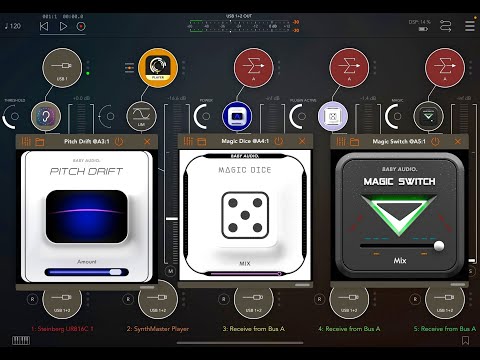This screenshot has width=480, height=360.
Task: Open the hamburger main menu
Action: pos(470,26)
